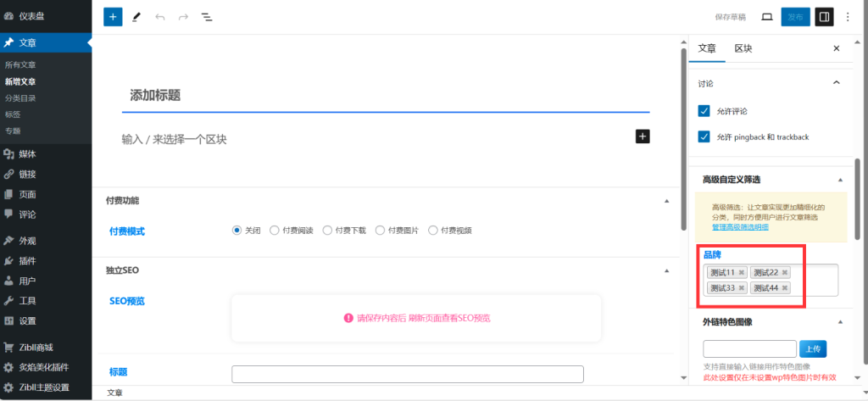Toggle the settings sidebar panel icon
The image size is (868, 401).
click(824, 17)
